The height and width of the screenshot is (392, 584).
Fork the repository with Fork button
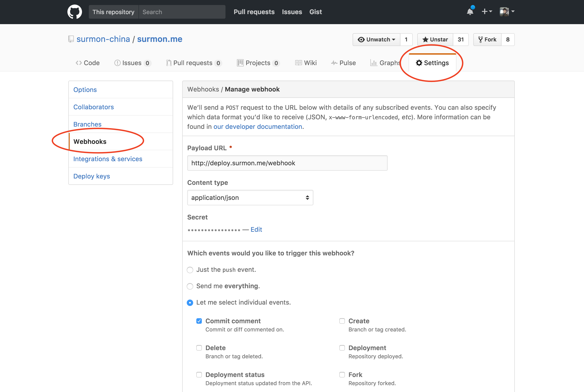coord(487,40)
